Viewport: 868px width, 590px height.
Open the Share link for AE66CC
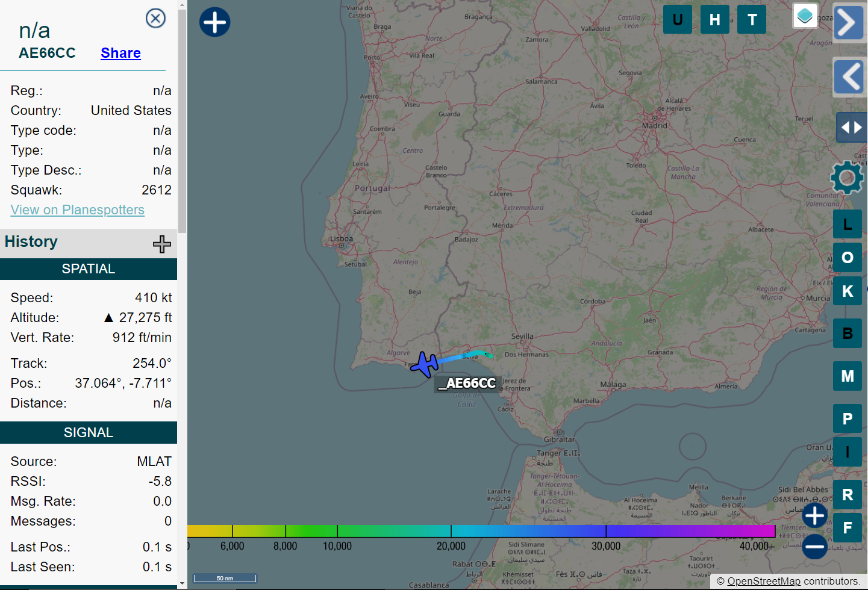[120, 53]
